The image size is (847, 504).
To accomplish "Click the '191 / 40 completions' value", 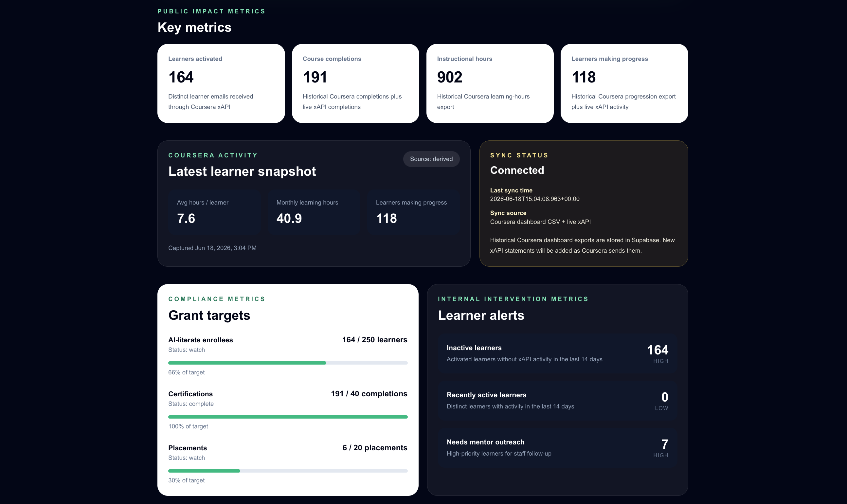I will point(369,394).
